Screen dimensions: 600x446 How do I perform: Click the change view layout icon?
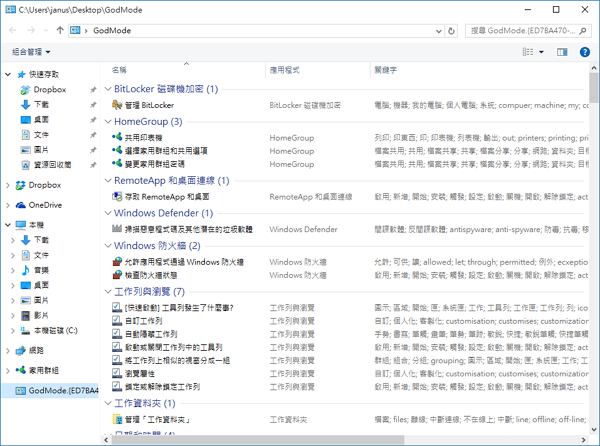click(528, 52)
